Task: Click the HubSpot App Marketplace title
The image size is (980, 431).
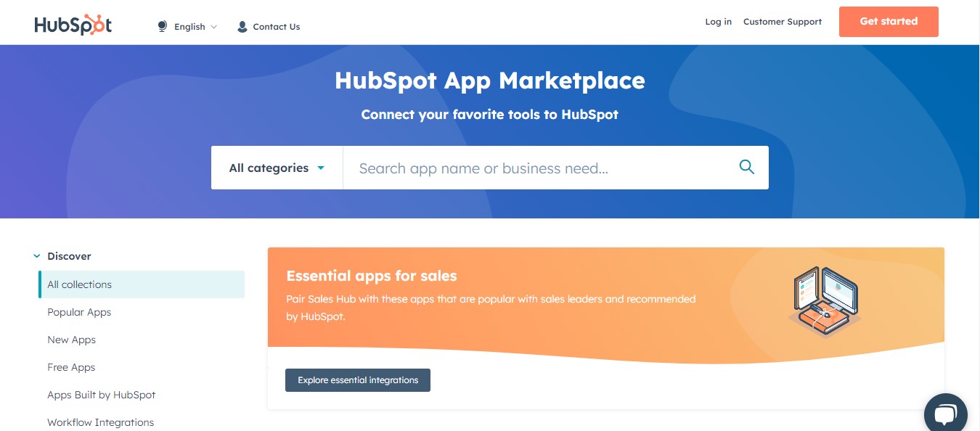Action: (490, 80)
